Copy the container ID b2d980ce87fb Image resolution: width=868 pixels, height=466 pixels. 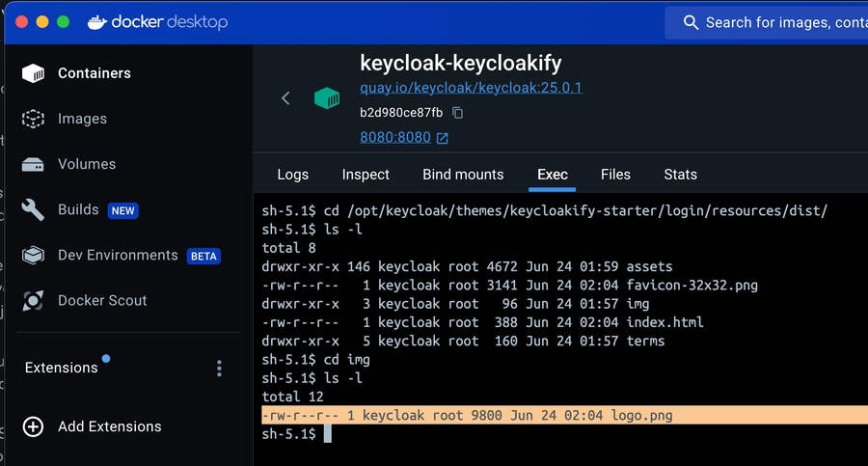pos(458,113)
